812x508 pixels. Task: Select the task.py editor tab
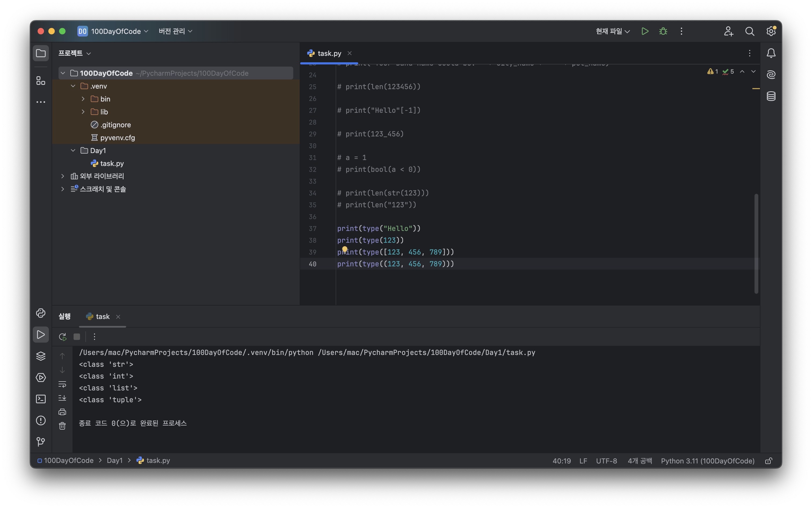(329, 53)
